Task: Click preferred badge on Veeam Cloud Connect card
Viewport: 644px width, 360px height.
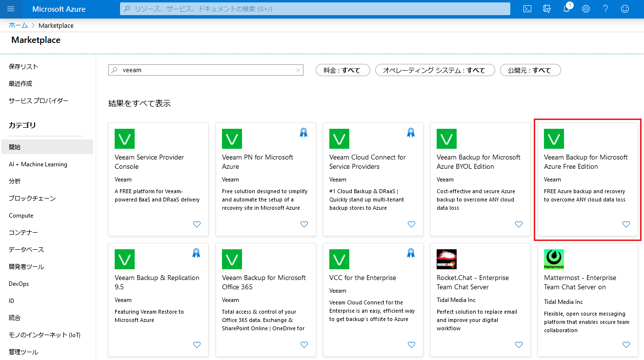Action: tap(411, 132)
